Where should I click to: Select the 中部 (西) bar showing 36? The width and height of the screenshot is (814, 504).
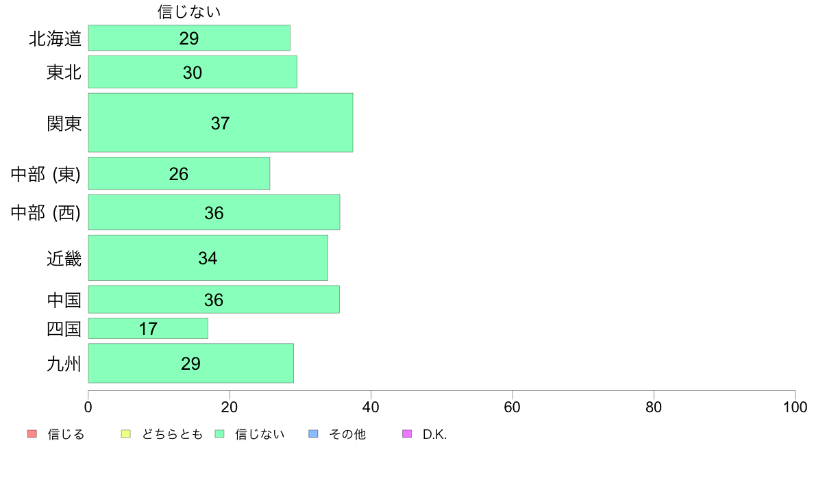coord(214,212)
